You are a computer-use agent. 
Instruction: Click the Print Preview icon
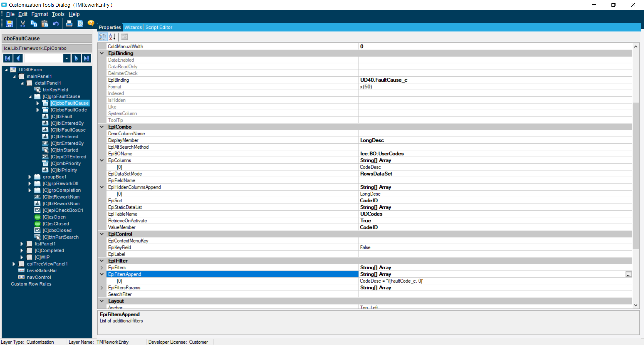point(80,23)
